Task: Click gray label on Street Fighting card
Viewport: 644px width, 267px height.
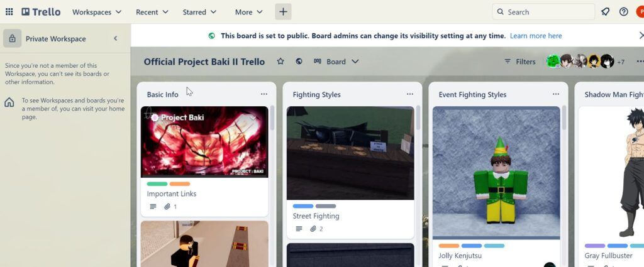Action: (x=326, y=206)
